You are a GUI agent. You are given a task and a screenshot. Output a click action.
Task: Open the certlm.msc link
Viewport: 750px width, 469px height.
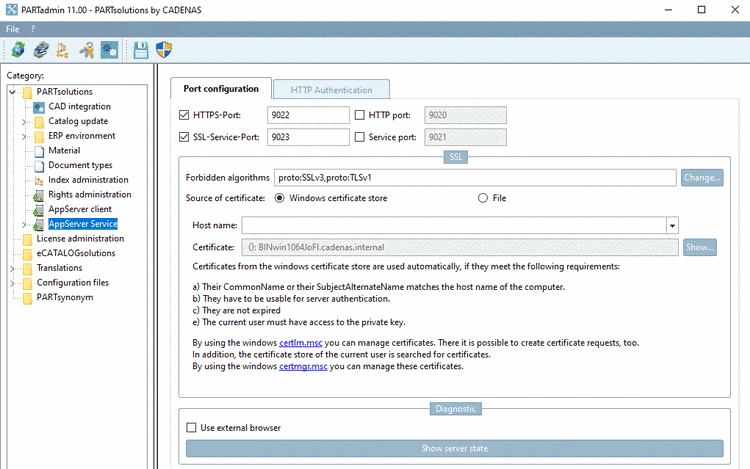300,343
